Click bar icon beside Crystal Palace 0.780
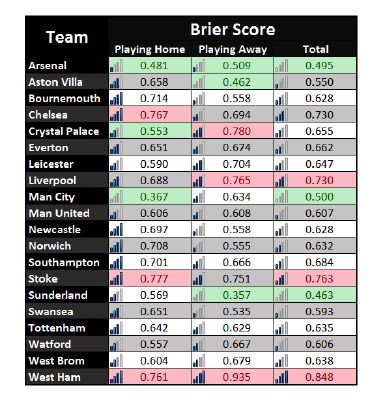 click(x=199, y=131)
